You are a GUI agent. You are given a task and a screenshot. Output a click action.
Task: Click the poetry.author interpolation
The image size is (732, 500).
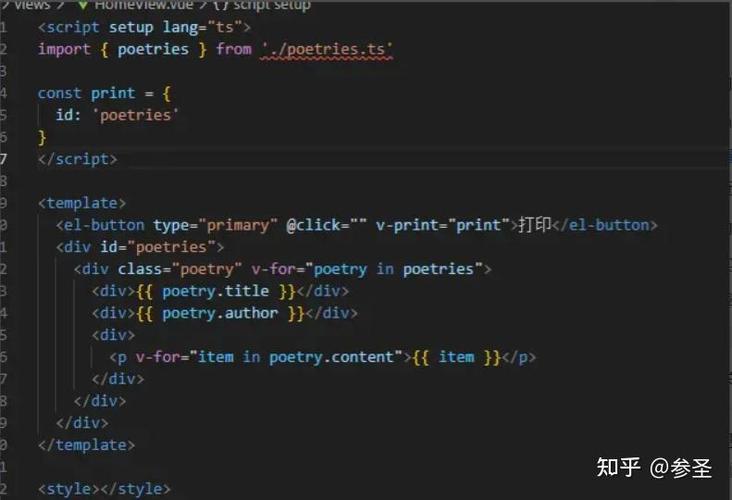click(x=220, y=313)
